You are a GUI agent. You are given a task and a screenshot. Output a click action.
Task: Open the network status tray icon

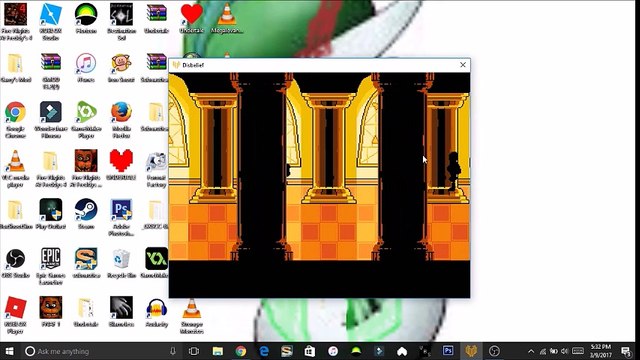[x=542, y=351]
